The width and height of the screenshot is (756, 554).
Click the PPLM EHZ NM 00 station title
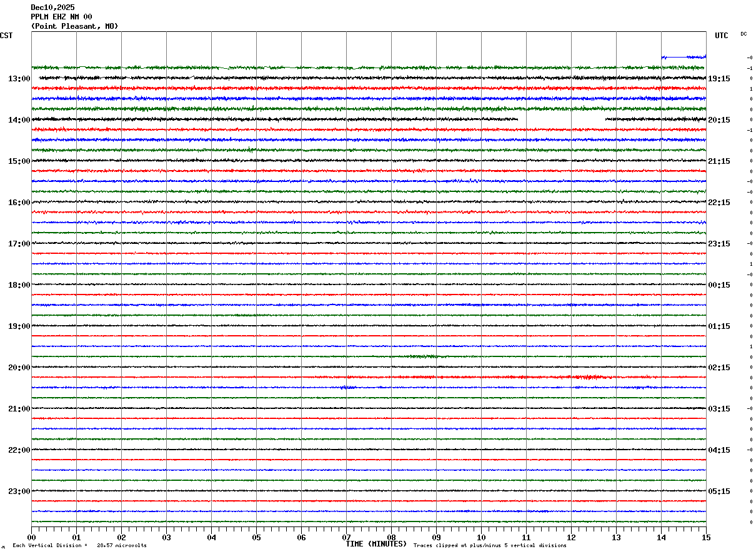tap(61, 17)
